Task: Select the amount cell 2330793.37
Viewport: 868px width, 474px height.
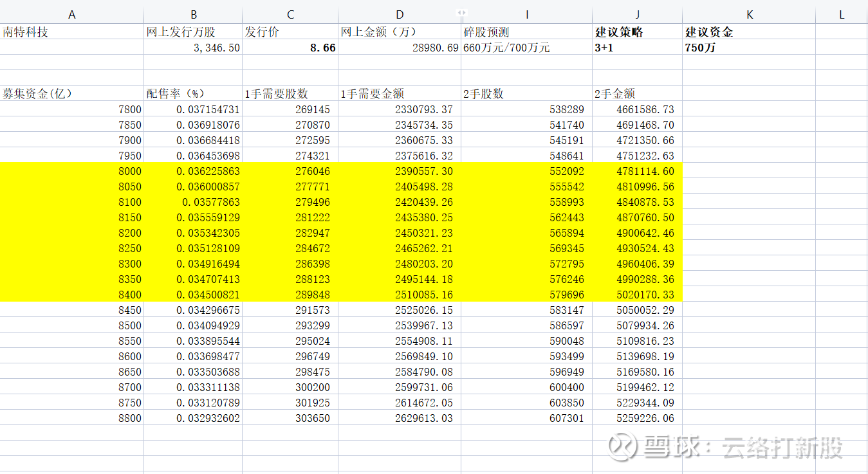Action: pyautogui.click(x=400, y=109)
